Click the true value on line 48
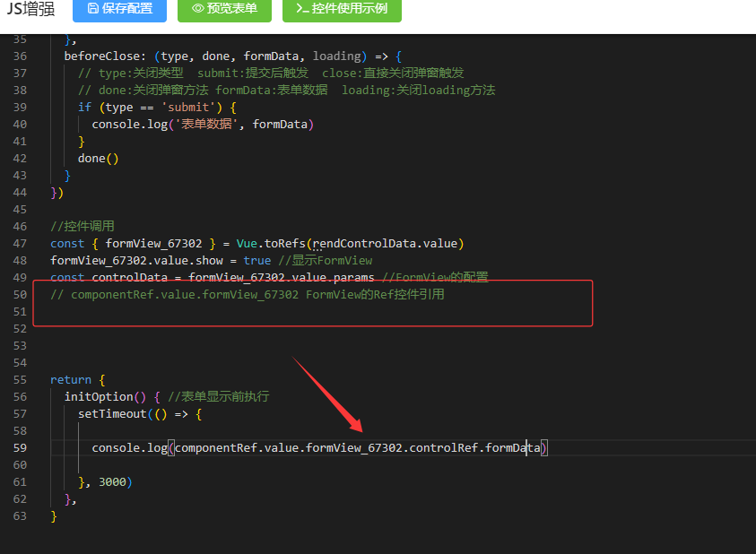756x554 pixels. [x=257, y=260]
